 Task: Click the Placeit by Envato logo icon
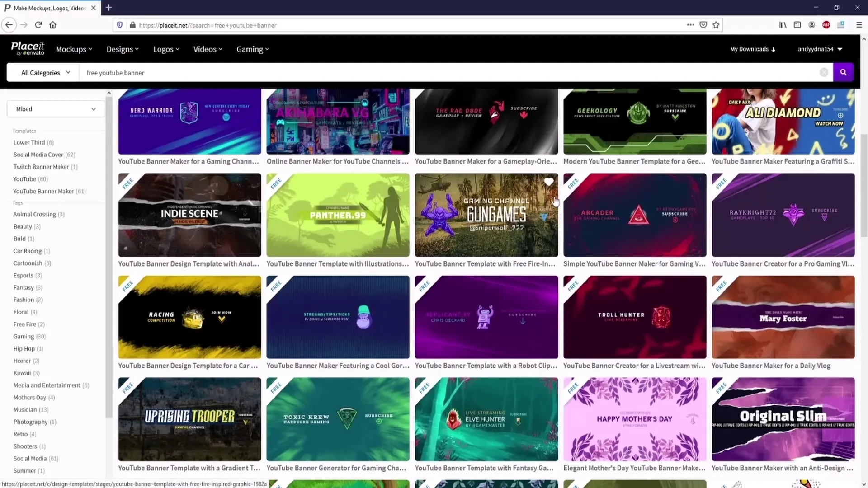coord(28,49)
